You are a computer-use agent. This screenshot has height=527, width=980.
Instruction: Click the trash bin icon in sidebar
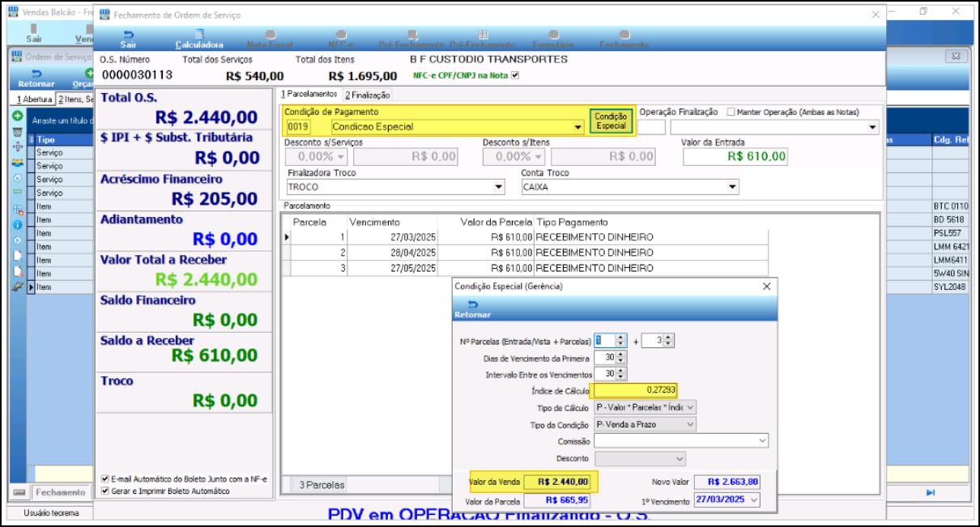click(17, 132)
